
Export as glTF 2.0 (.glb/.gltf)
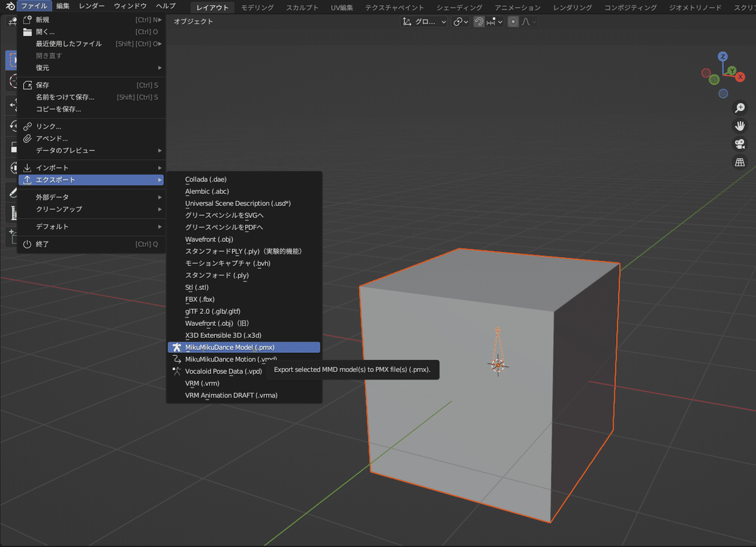point(244,311)
